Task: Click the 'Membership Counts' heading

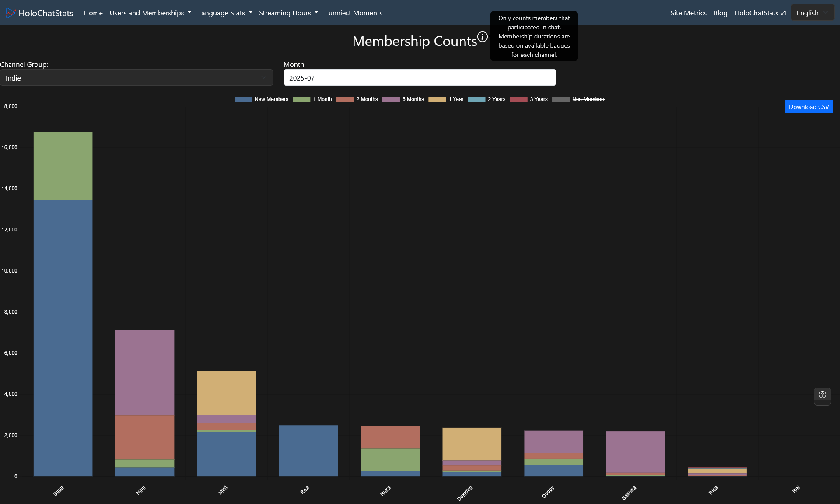Action: point(415,41)
